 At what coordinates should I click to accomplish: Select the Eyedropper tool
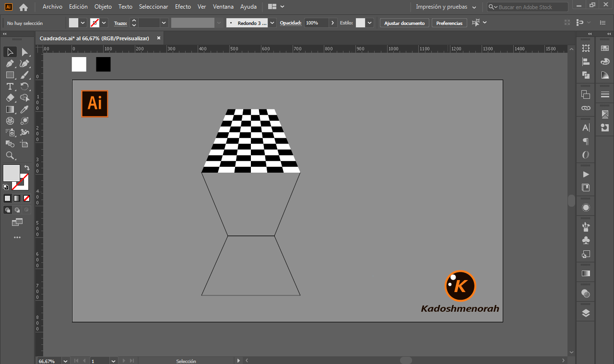pyautogui.click(x=24, y=109)
